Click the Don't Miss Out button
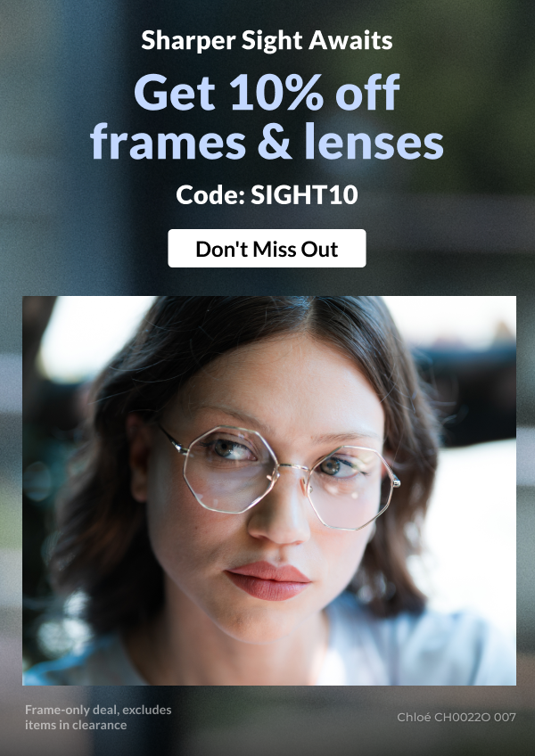The width and height of the screenshot is (535, 756). 267,249
